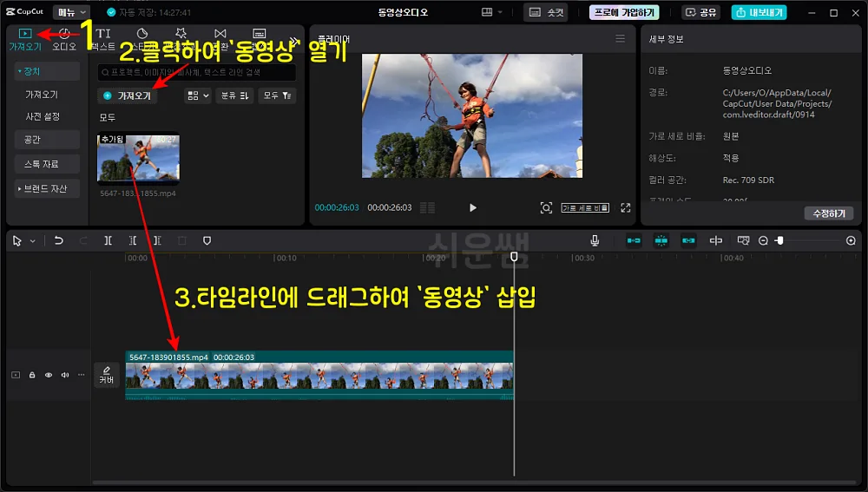Open the captions icon tab
Image resolution: width=868 pixels, height=492 pixels.
(x=259, y=35)
